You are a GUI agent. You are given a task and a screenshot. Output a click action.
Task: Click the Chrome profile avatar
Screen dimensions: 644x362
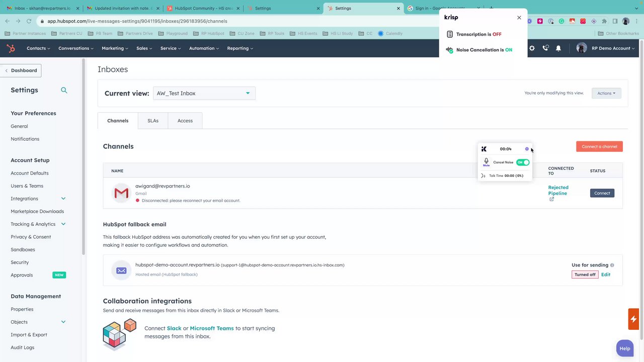pyautogui.click(x=626, y=21)
